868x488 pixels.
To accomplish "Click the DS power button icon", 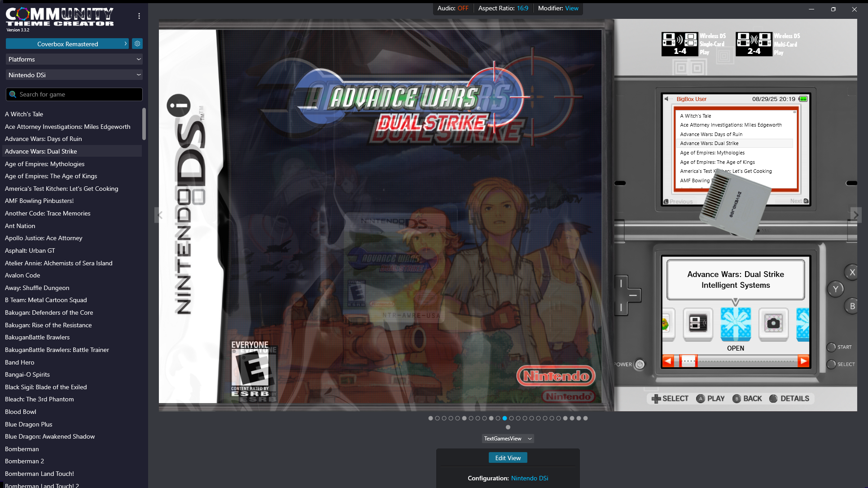I will [x=640, y=365].
